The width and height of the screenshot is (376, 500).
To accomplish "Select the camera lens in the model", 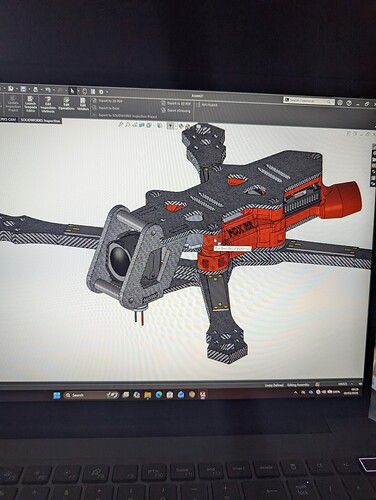I will coord(120,257).
